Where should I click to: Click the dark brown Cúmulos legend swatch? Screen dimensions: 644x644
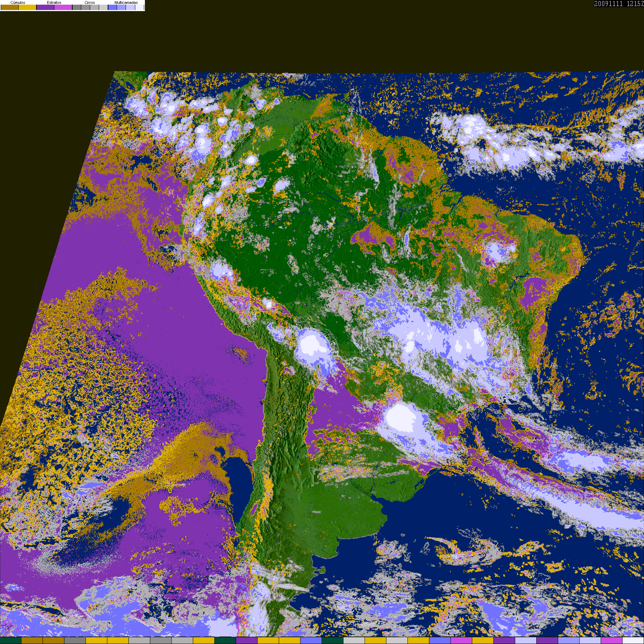pyautogui.click(x=10, y=7)
